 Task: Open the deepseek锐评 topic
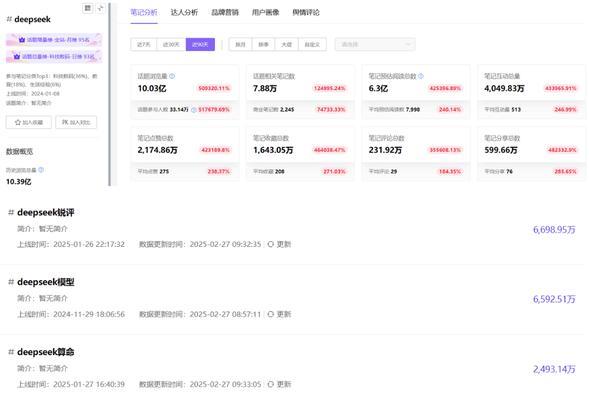[x=45, y=213]
